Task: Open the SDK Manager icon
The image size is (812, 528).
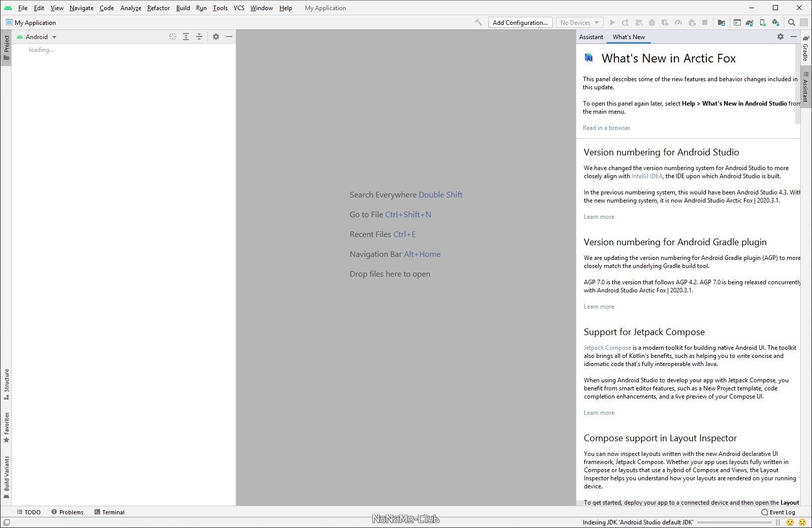Action: tap(775, 22)
